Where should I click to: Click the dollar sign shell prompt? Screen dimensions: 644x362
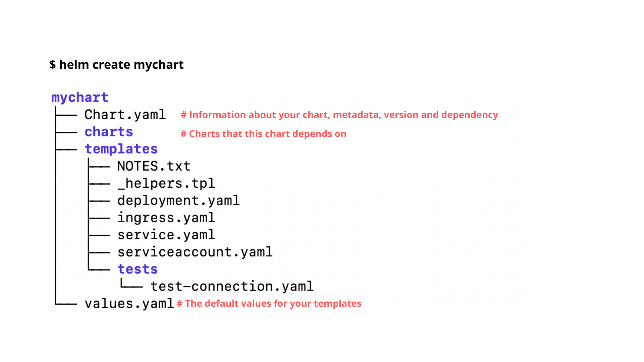pos(52,65)
